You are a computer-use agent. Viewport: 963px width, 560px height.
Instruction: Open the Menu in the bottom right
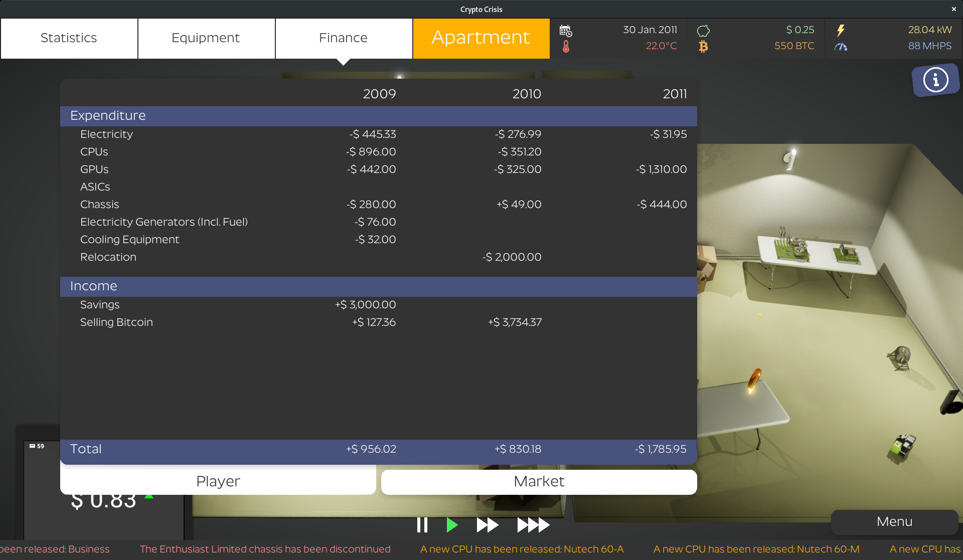click(894, 521)
